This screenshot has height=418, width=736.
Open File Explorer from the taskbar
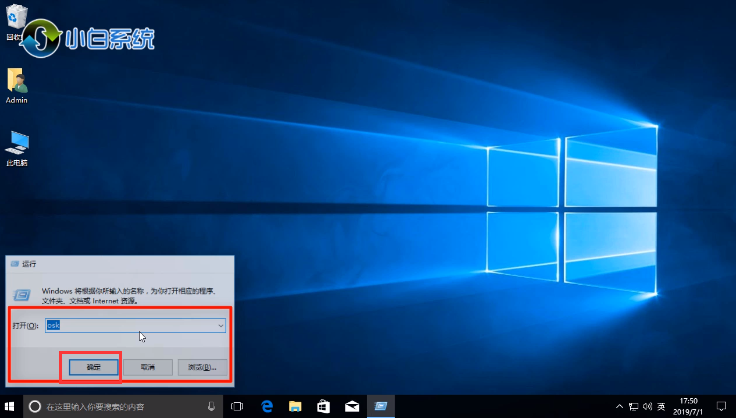(295, 407)
